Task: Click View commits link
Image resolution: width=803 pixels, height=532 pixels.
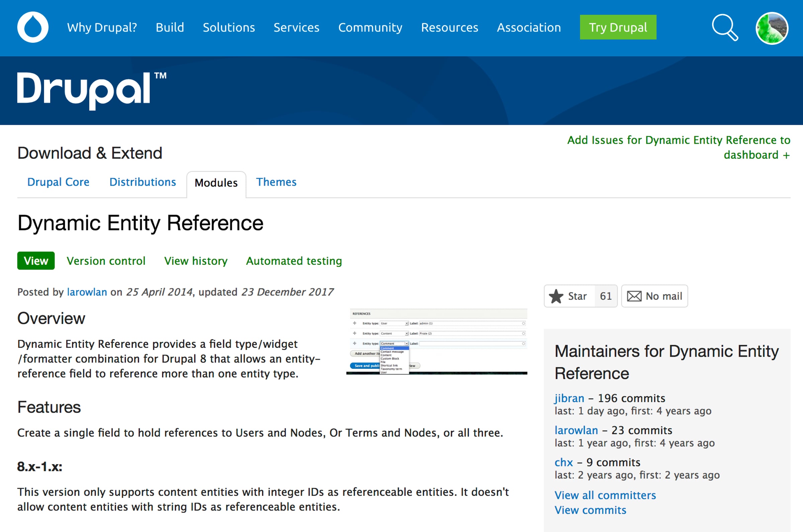Action: click(x=591, y=510)
